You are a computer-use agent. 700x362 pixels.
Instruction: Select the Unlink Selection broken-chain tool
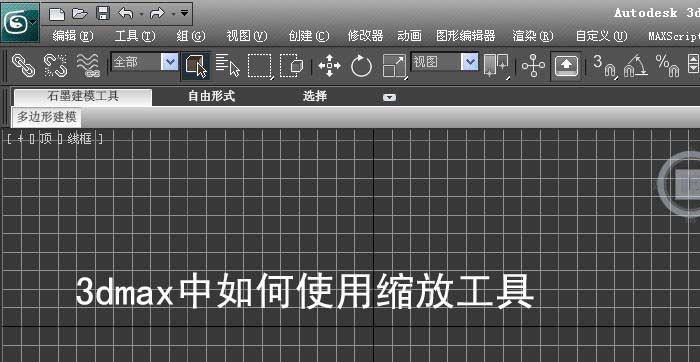click(55, 66)
